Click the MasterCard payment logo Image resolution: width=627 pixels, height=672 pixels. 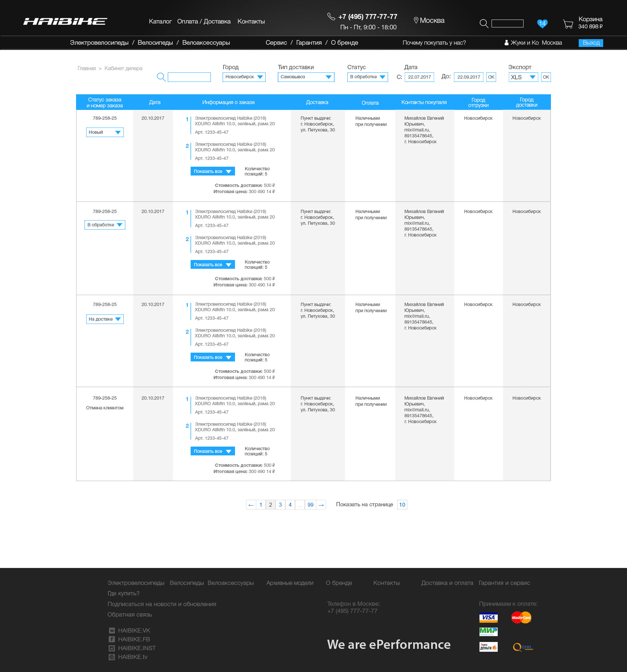[x=521, y=617]
